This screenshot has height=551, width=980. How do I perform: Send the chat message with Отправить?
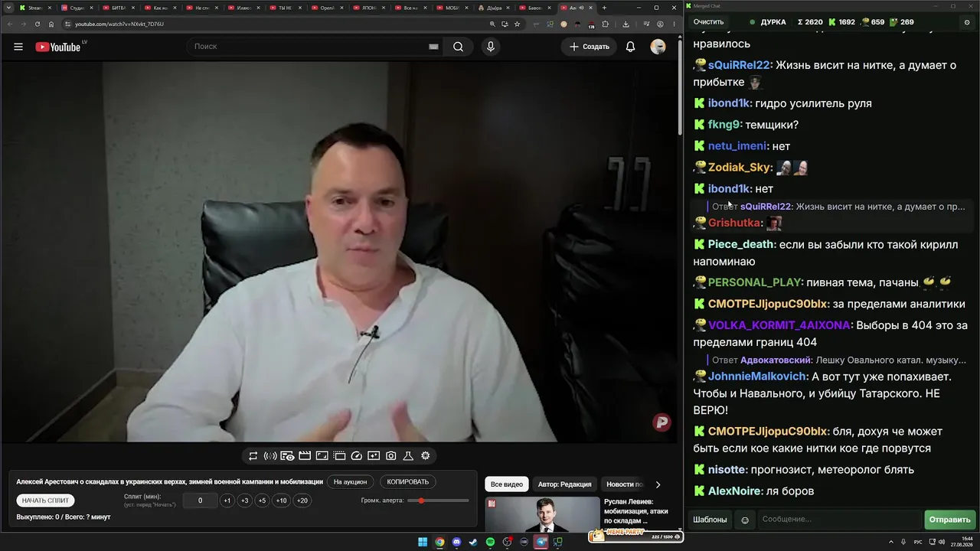[x=949, y=520]
